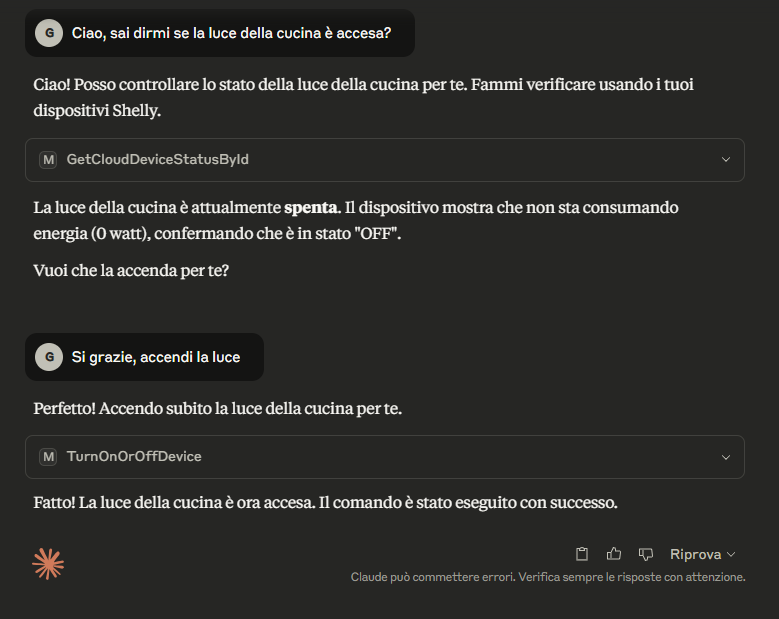Give thumbs down feedback on the response
Viewport: 779px width, 619px height.
[645, 554]
